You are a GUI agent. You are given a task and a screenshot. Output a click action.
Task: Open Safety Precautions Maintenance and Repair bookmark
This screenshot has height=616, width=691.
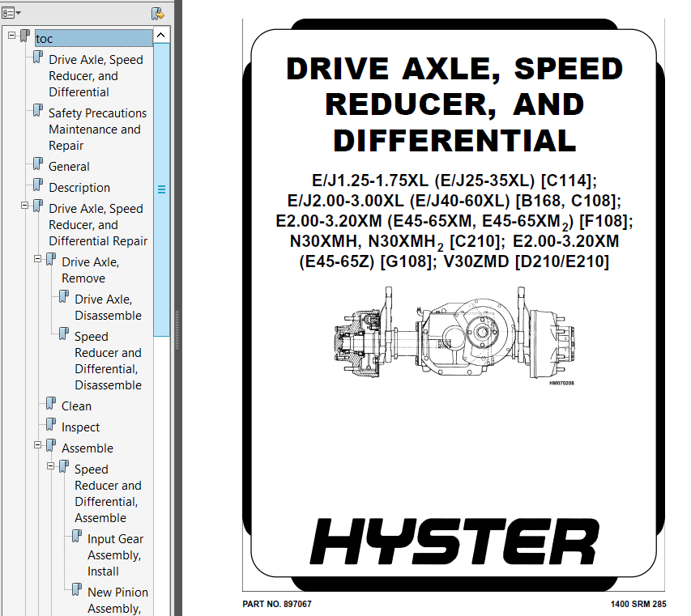tap(97, 129)
